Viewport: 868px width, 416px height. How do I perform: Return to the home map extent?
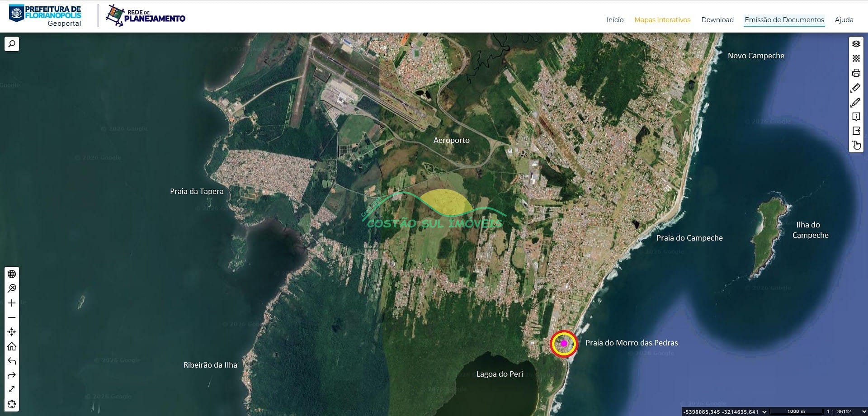12,346
